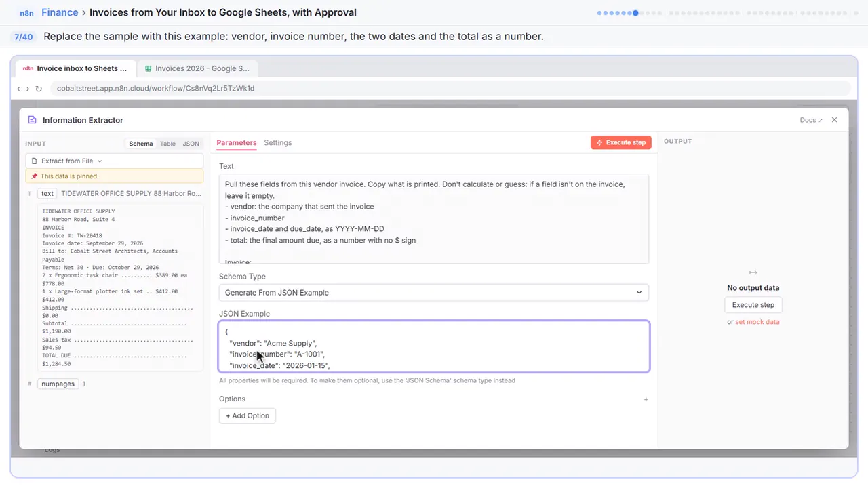Reload the page with refresh icon

[x=39, y=88]
